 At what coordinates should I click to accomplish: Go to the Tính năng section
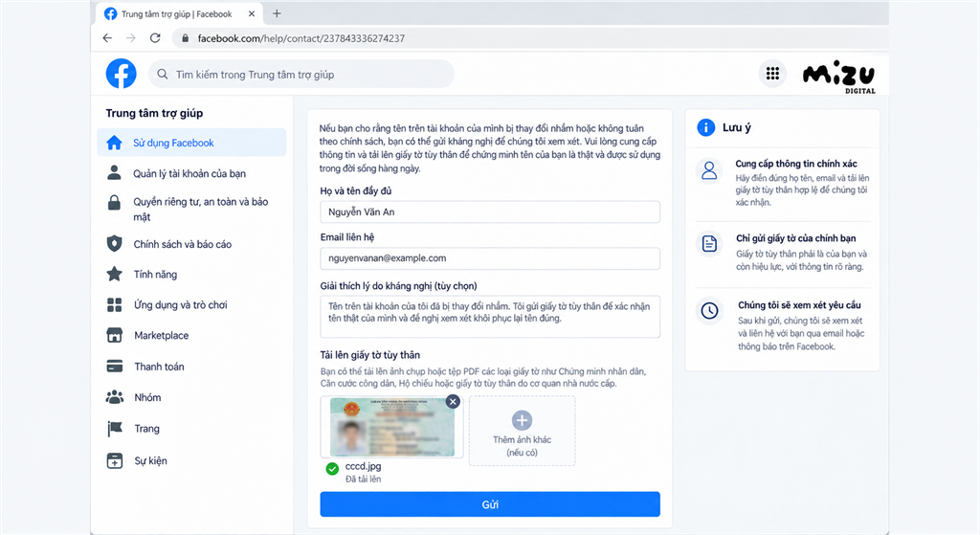click(155, 274)
